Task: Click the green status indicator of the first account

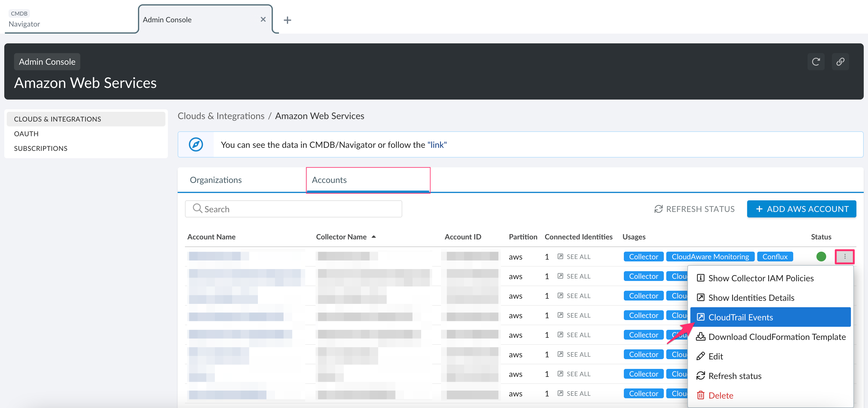Action: pos(821,256)
